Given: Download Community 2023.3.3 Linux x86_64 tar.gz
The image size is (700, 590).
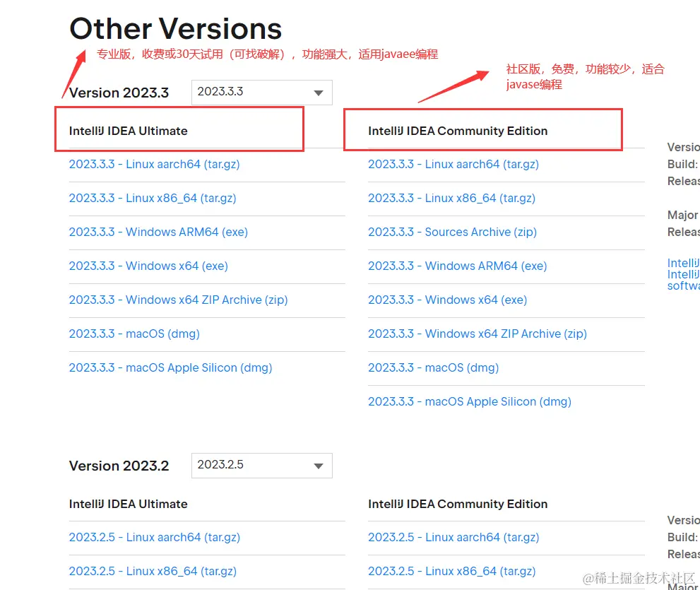Looking at the screenshot, I should coord(451,199).
